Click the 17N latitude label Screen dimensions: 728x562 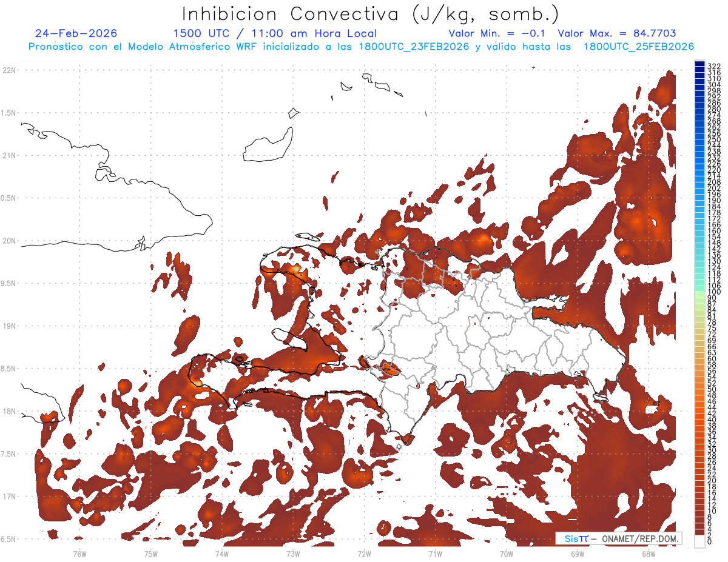pos(10,497)
